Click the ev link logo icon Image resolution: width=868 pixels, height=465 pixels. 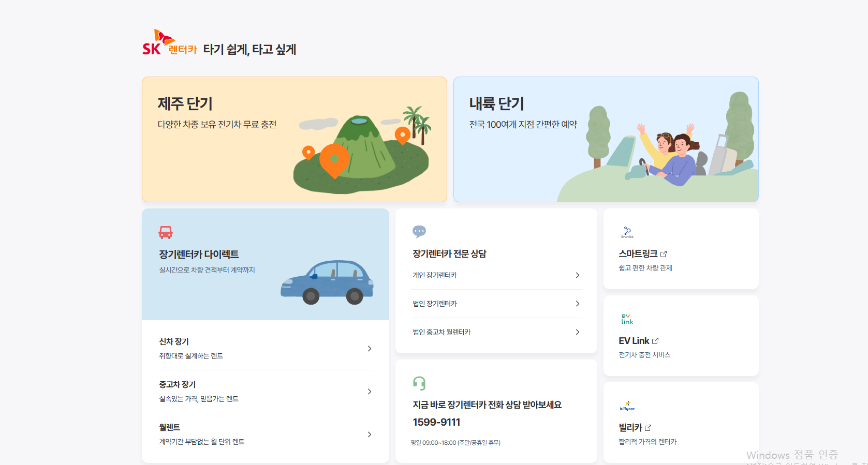point(627,319)
